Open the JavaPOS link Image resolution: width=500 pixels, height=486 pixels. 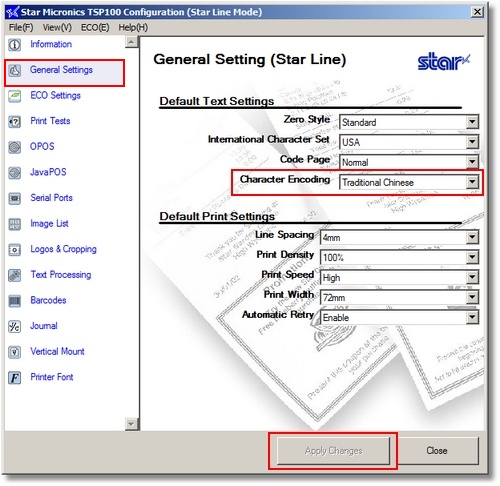tap(48, 172)
